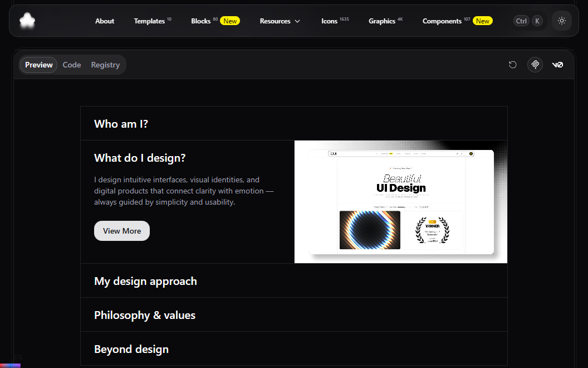Screen dimensions: 588x368
Task: Click the stacked-layers icon in the preview toolbar
Action: 535,65
